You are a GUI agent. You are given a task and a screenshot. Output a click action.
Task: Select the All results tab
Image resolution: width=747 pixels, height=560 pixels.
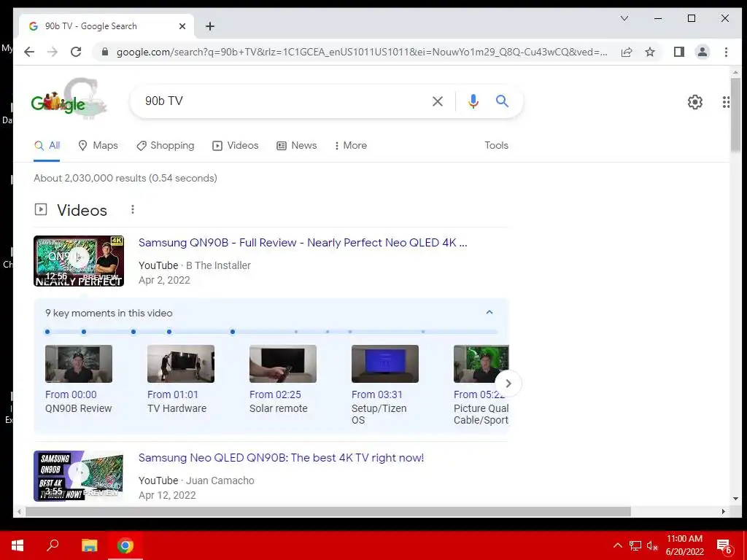[47, 146]
